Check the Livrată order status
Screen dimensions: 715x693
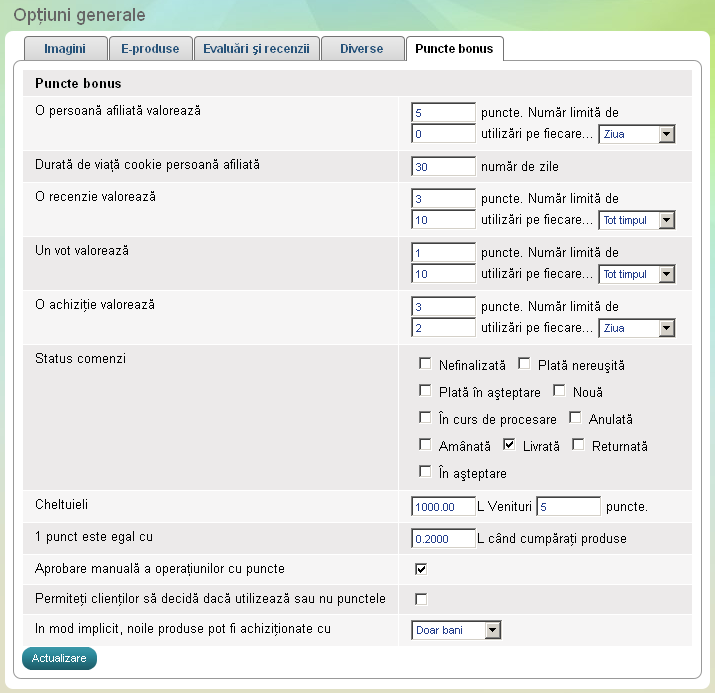[x=509, y=445]
